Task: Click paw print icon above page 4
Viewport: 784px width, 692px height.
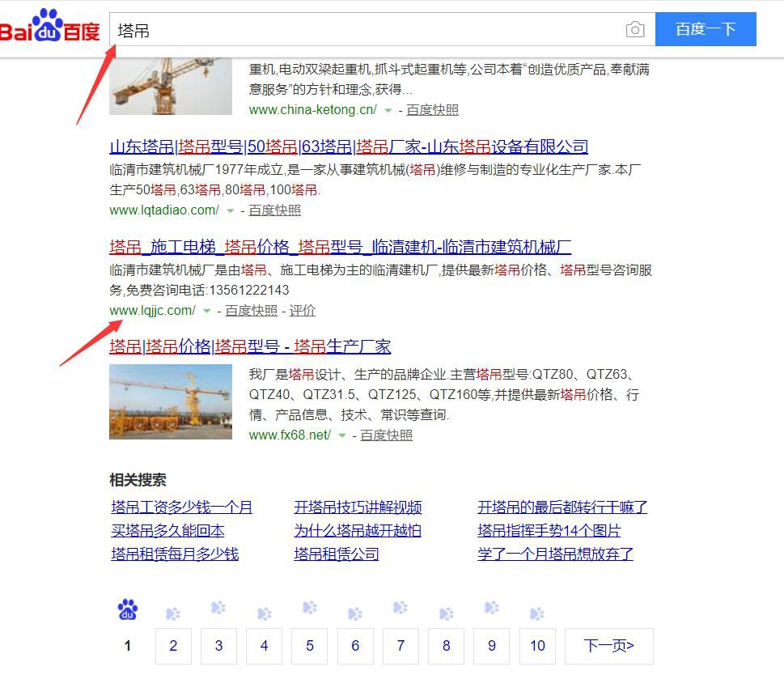Action: [264, 614]
